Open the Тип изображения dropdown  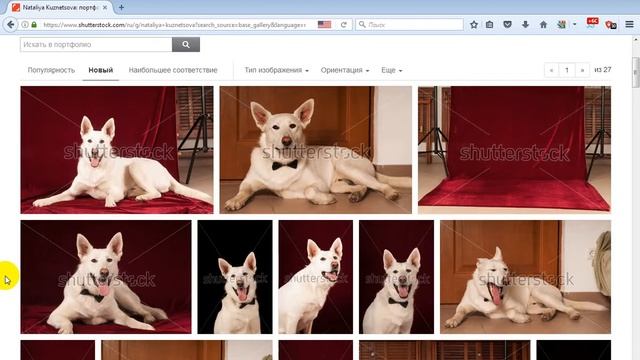[276, 70]
